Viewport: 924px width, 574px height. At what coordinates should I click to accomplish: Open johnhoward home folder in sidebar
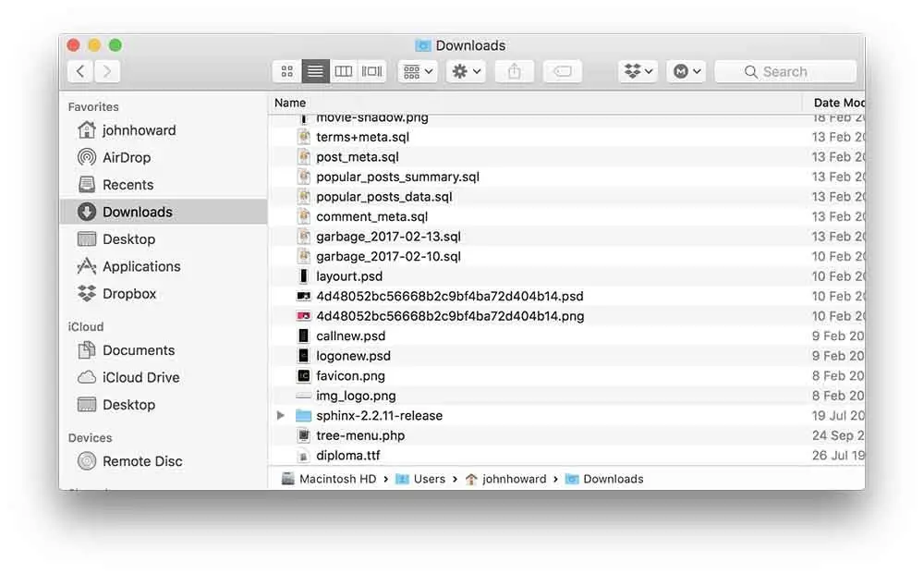pos(164,130)
